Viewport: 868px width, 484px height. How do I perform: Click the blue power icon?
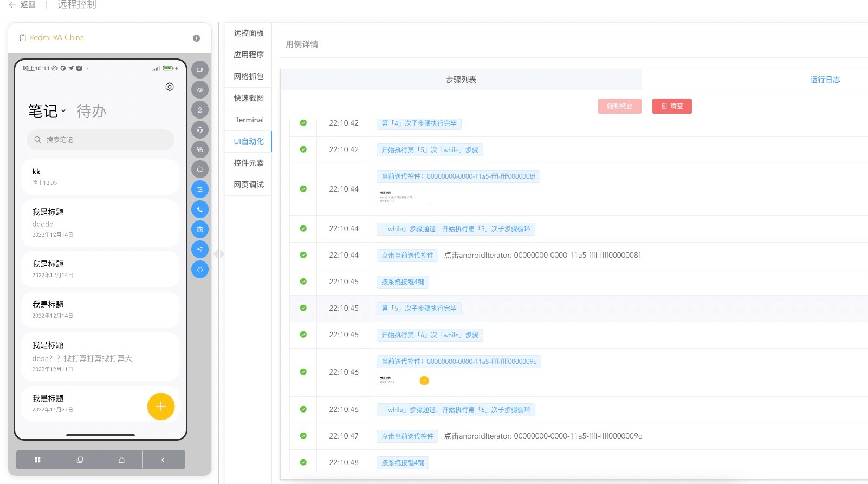(200, 270)
